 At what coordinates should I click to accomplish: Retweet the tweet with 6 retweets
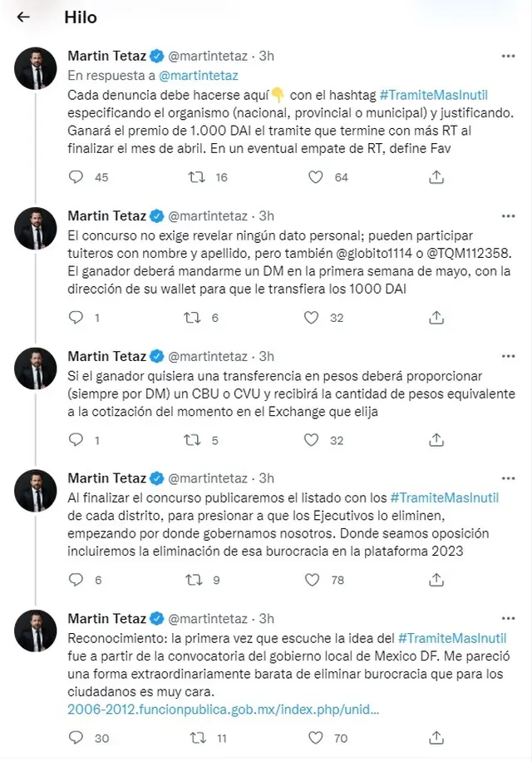[x=192, y=318]
